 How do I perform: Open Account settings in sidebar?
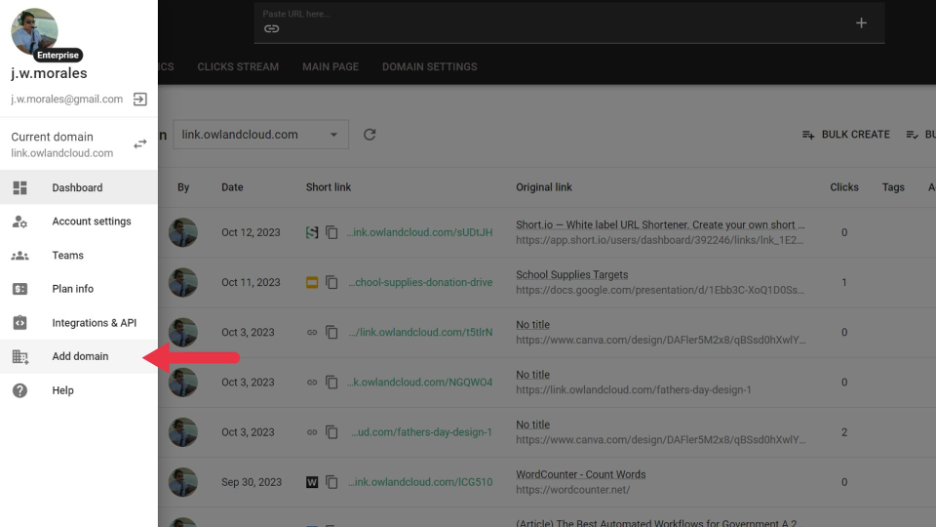(x=79, y=221)
